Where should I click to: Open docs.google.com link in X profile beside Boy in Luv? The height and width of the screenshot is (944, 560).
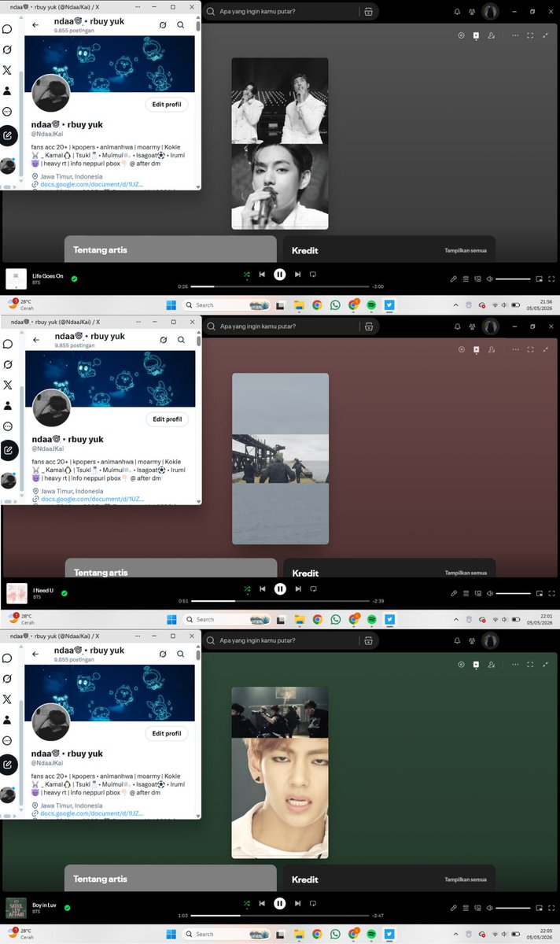tap(92, 813)
